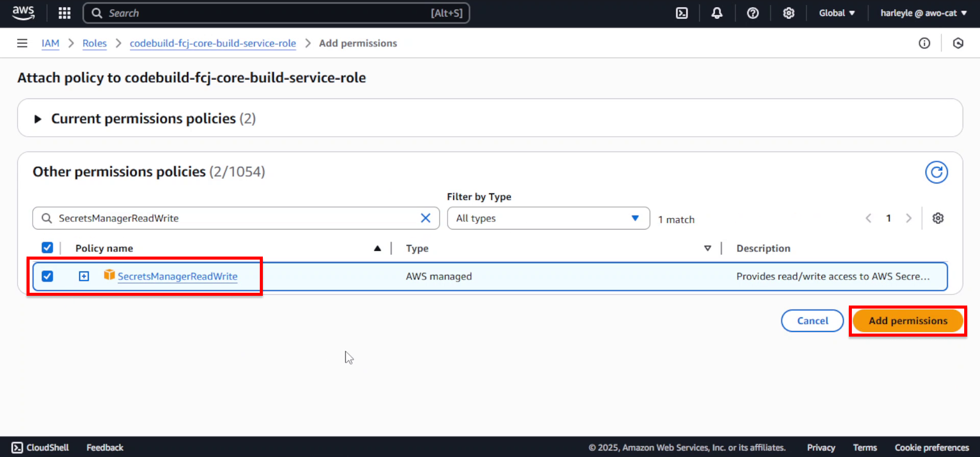
Task: Go to next page of results
Action: [x=909, y=218]
